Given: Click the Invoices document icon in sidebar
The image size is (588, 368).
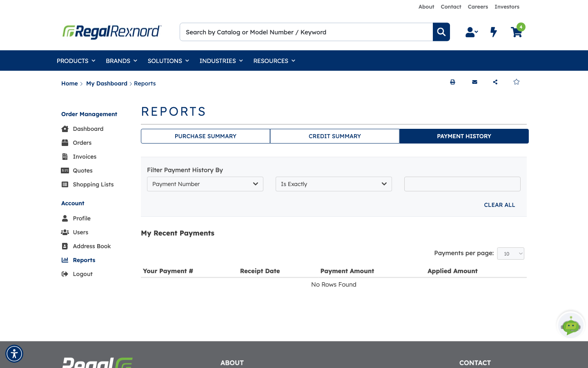Looking at the screenshot, I should pyautogui.click(x=65, y=157).
